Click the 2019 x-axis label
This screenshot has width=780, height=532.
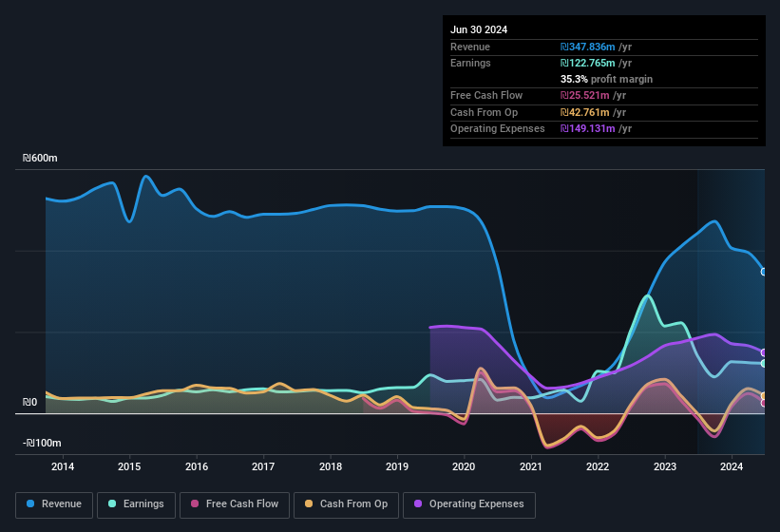pos(397,466)
